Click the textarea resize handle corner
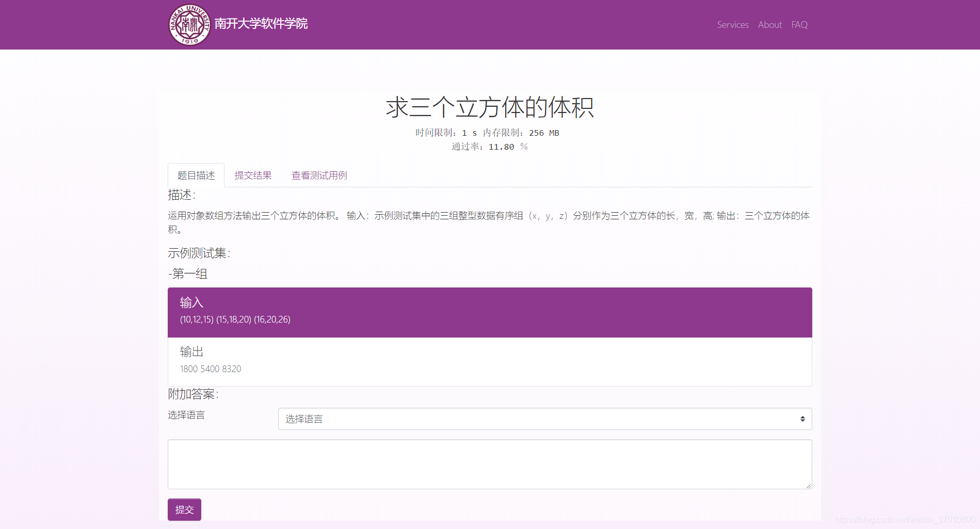The image size is (980, 529). (x=809, y=486)
